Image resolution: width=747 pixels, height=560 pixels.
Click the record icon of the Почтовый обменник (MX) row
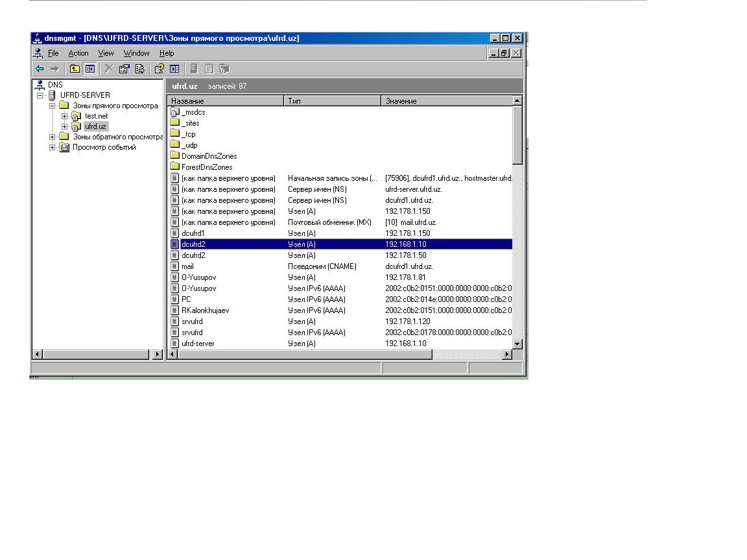pyautogui.click(x=175, y=222)
